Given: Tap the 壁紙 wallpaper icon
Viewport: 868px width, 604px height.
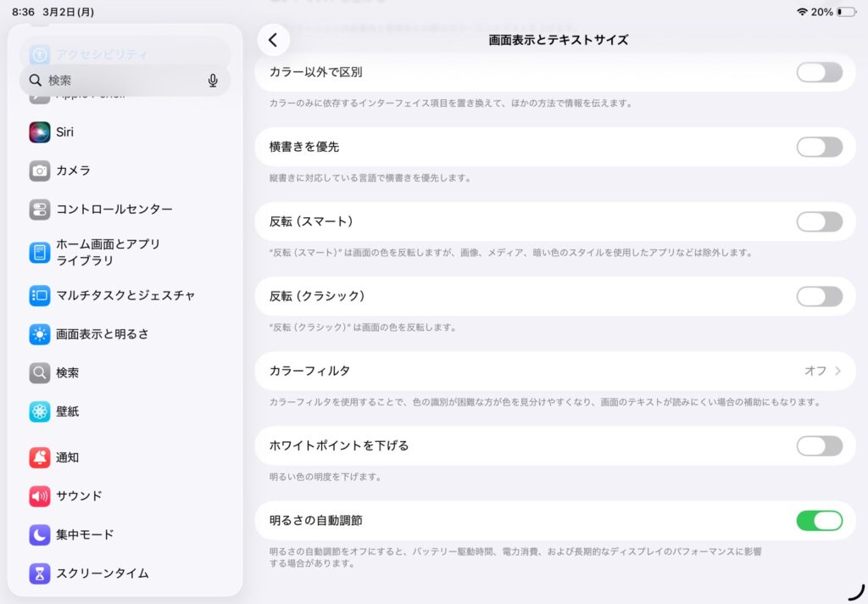Looking at the screenshot, I should pos(40,411).
